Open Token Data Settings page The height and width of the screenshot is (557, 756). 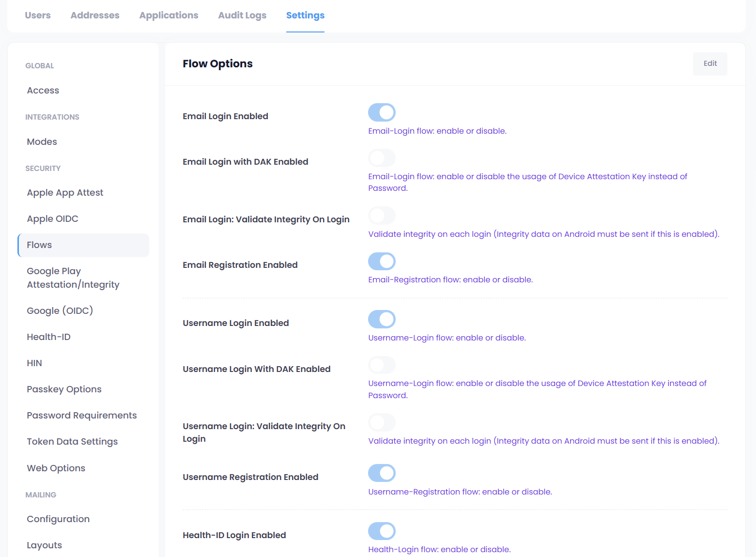pyautogui.click(x=72, y=442)
